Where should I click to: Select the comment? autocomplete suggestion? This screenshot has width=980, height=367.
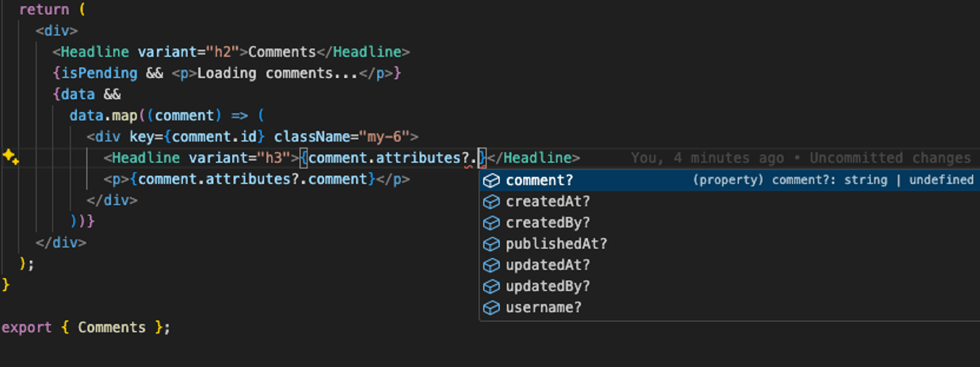click(730, 180)
